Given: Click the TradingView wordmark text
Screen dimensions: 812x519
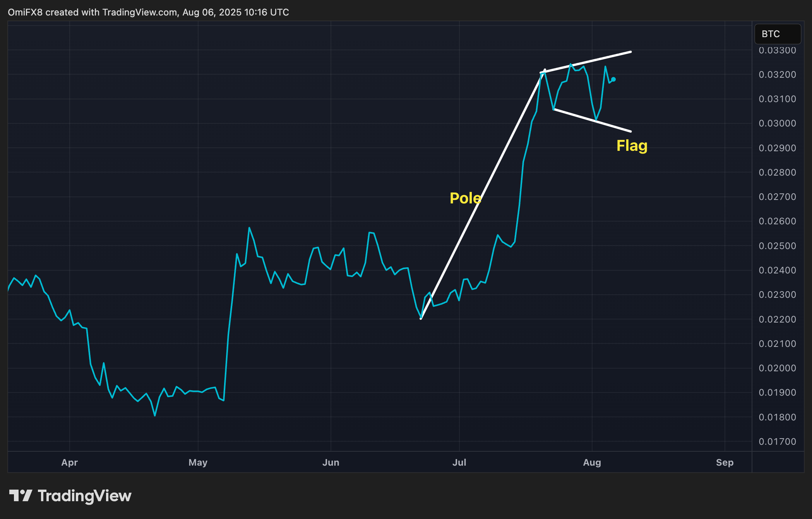Looking at the screenshot, I should (x=84, y=496).
